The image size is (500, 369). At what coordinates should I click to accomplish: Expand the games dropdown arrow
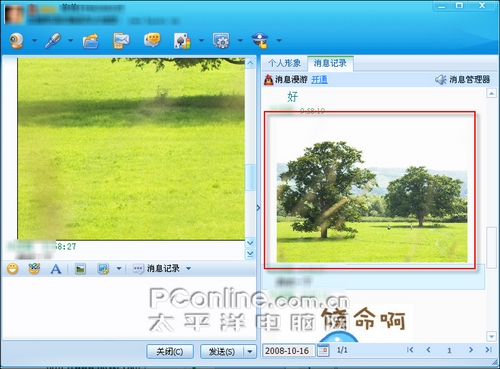201,41
